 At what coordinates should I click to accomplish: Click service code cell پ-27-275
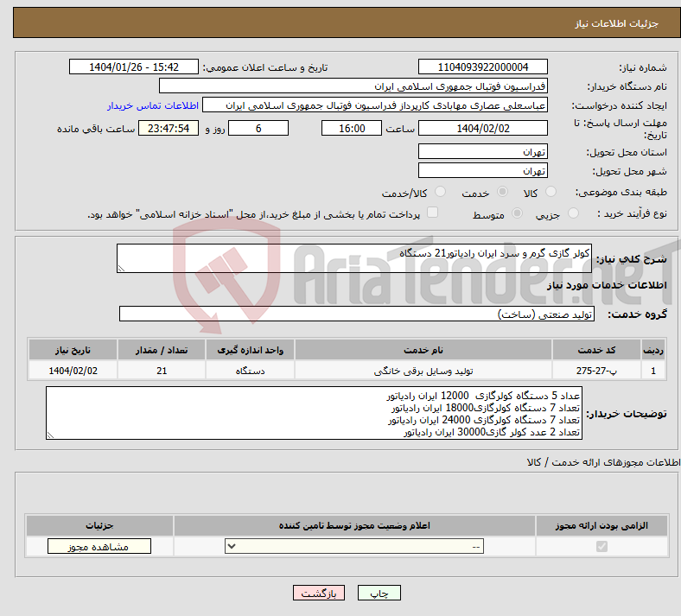point(597,371)
